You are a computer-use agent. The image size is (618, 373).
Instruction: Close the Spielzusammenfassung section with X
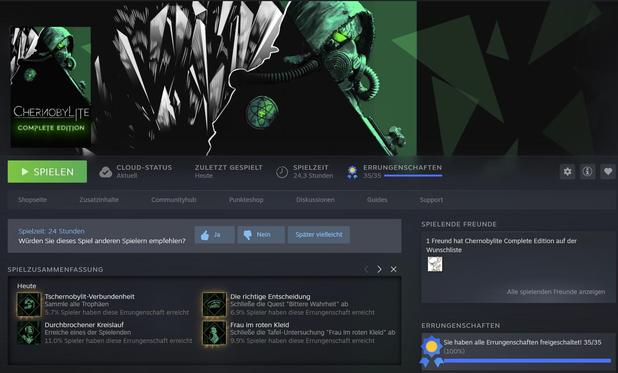point(393,269)
